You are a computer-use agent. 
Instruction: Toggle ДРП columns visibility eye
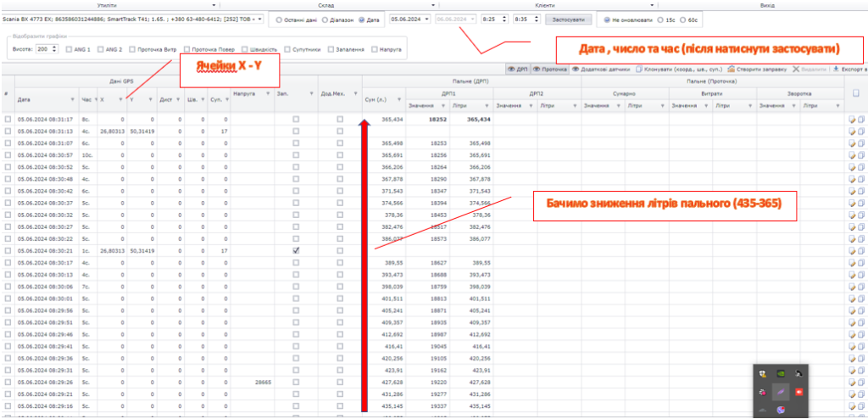click(x=511, y=70)
